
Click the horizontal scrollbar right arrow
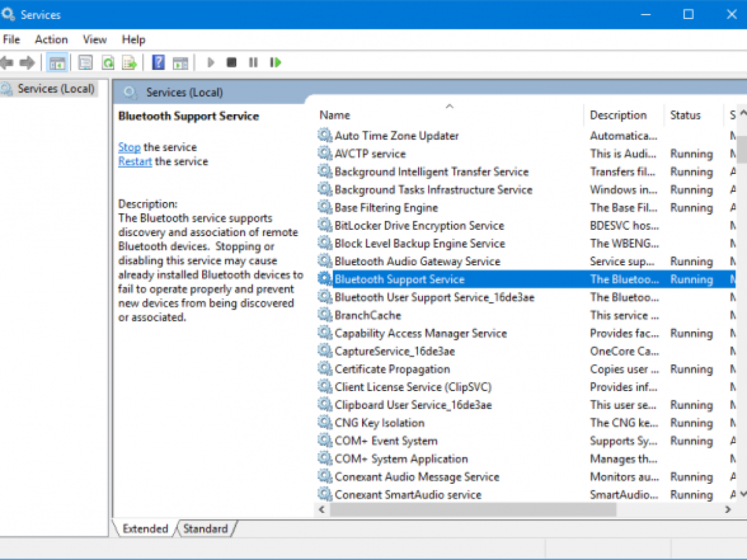728,510
